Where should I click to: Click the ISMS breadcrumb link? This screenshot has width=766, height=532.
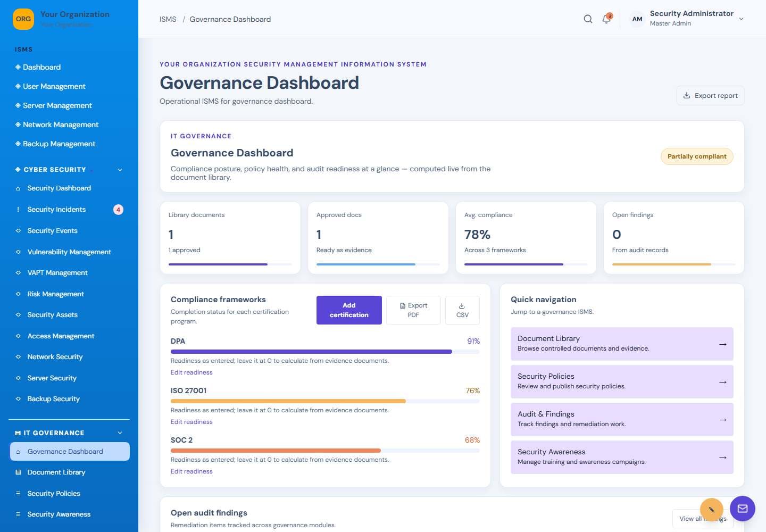coord(168,19)
